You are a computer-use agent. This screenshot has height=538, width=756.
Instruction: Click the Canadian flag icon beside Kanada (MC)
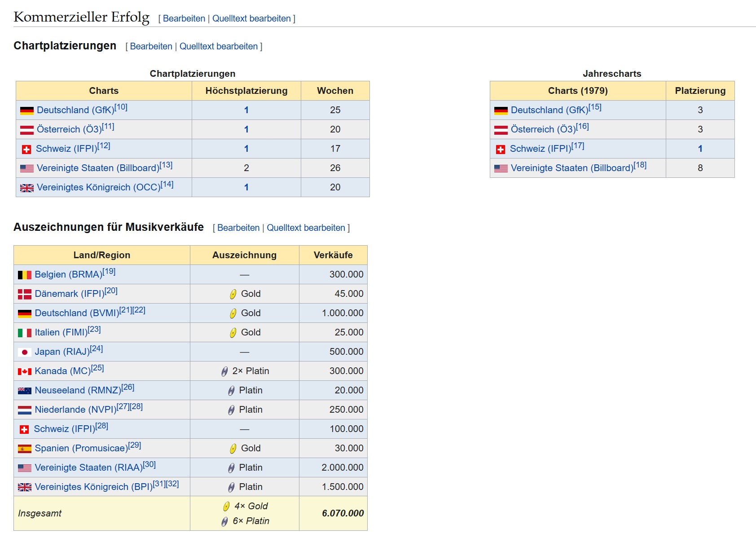click(25, 371)
